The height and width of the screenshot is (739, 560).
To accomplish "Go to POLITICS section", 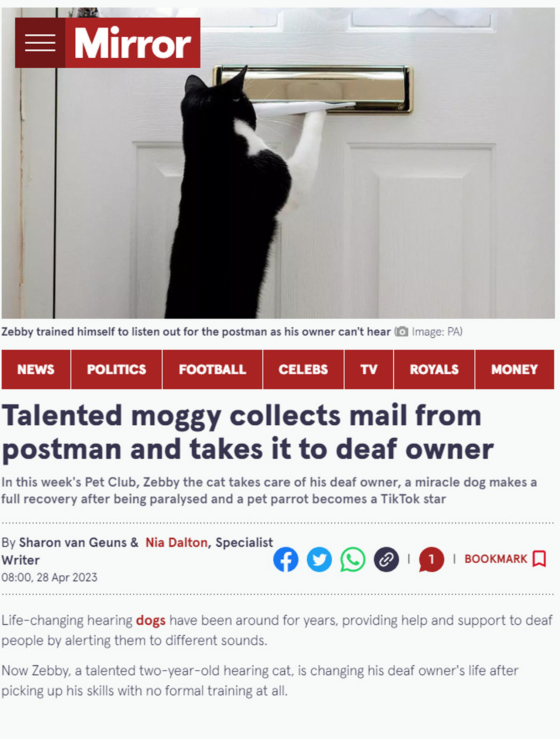I will pos(116,369).
